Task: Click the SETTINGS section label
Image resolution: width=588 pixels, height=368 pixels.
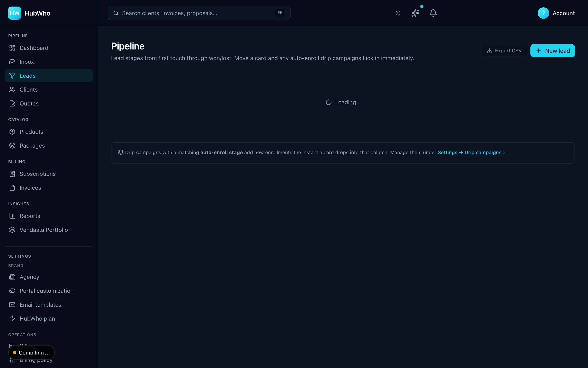Action: (20, 256)
